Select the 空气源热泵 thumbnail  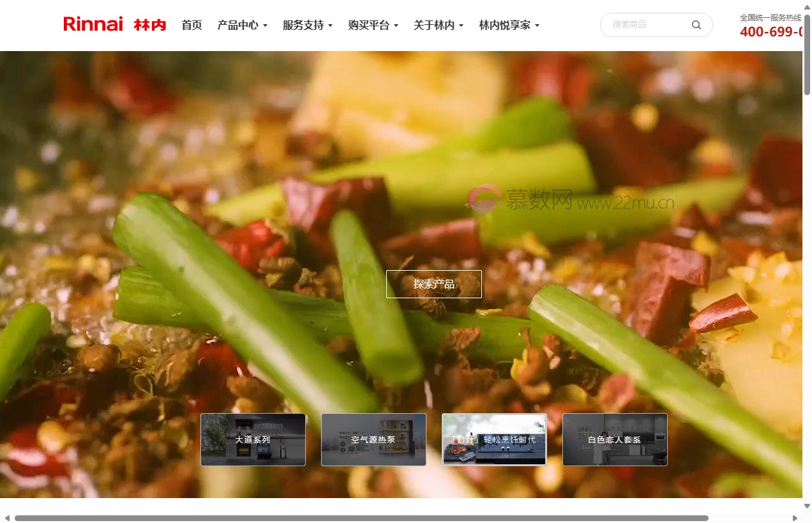point(373,439)
